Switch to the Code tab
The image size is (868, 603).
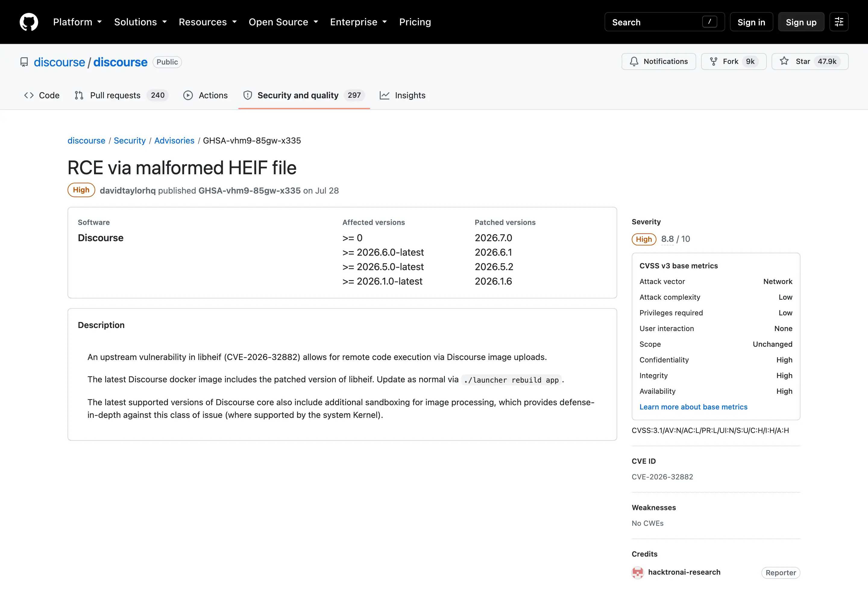[42, 95]
